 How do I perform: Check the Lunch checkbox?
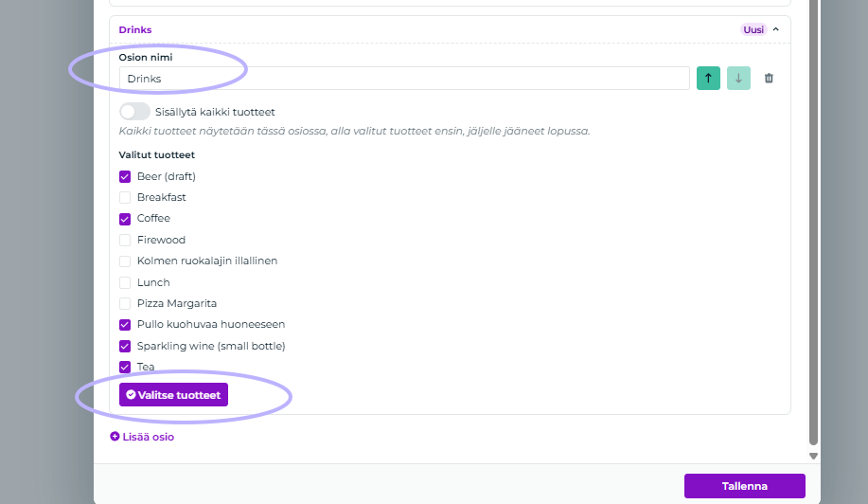[125, 282]
